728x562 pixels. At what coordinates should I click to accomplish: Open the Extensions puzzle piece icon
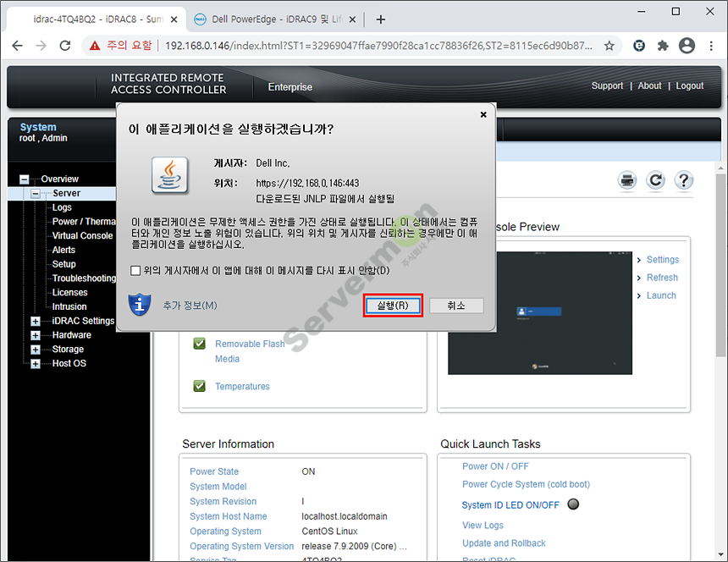[663, 46]
